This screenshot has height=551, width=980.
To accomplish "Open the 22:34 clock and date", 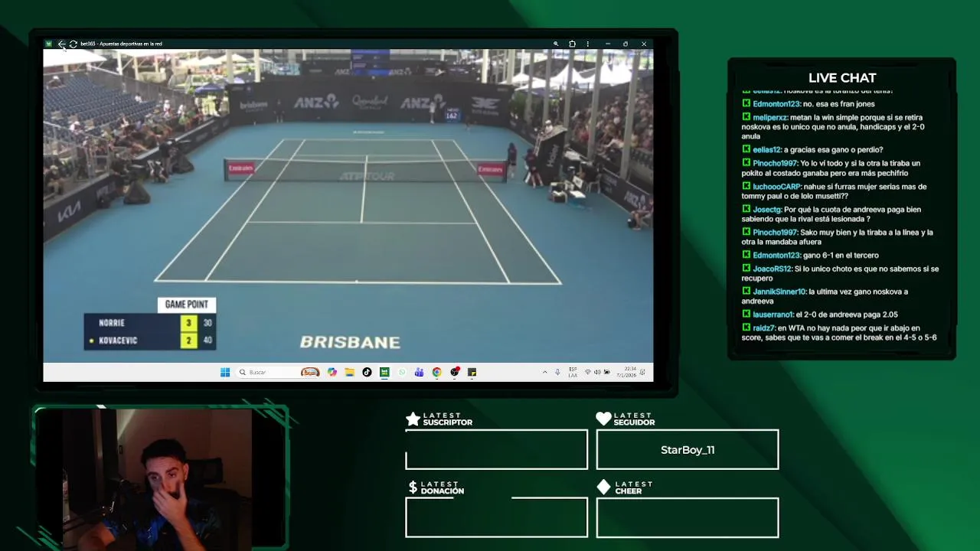I will [628, 372].
